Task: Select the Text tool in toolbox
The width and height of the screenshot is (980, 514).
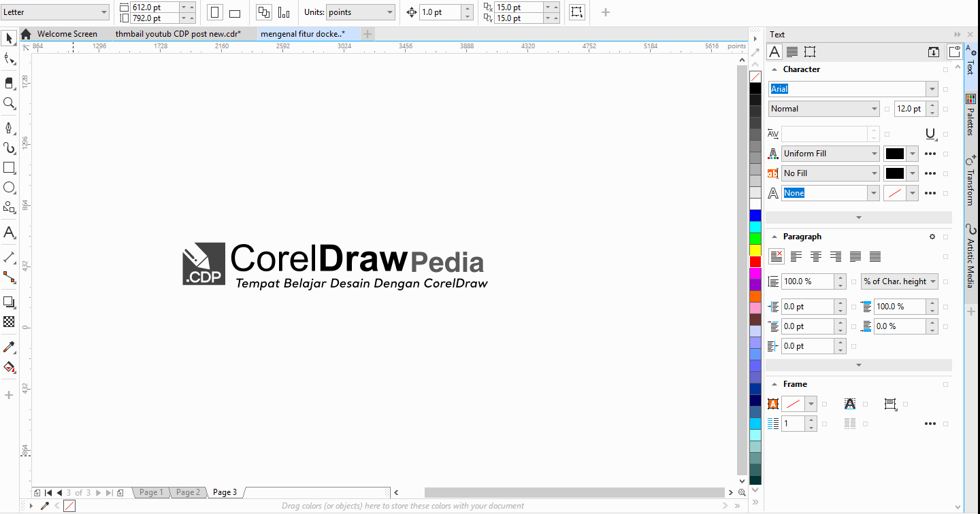Action: [9, 233]
